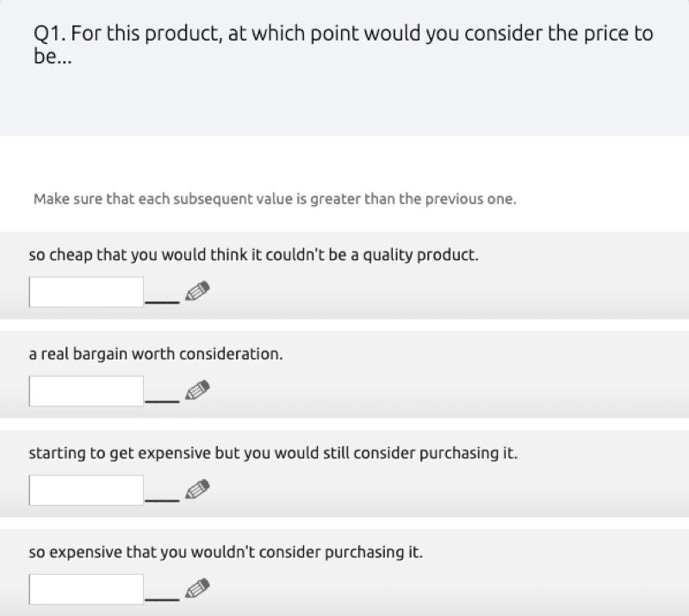Select input box for 'starting to get expensive'

click(86, 490)
